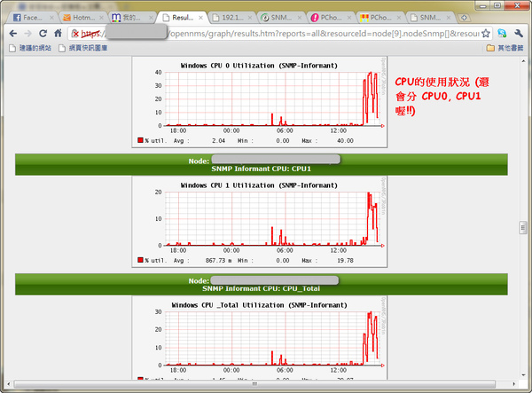The width and height of the screenshot is (532, 393).
Task: Open the 網頁快訊圖庫 bookmark
Action: pos(83,48)
